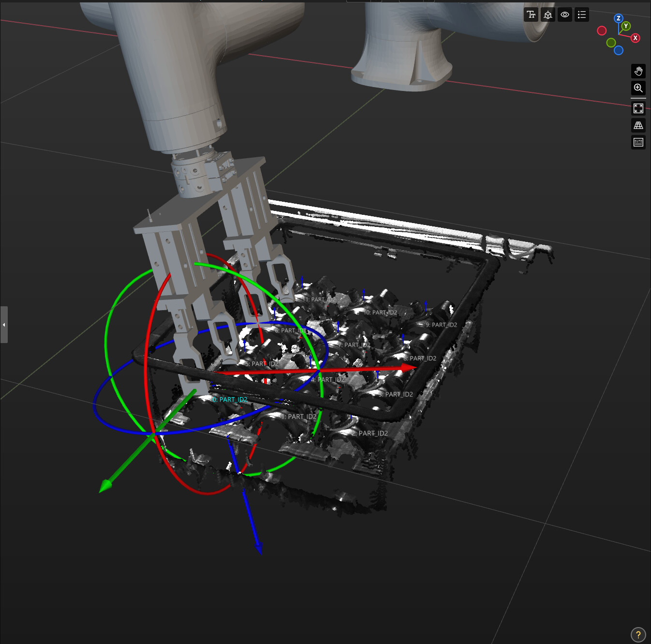The height and width of the screenshot is (644, 651).
Task: Toggle the perspective grid icon
Action: click(638, 125)
